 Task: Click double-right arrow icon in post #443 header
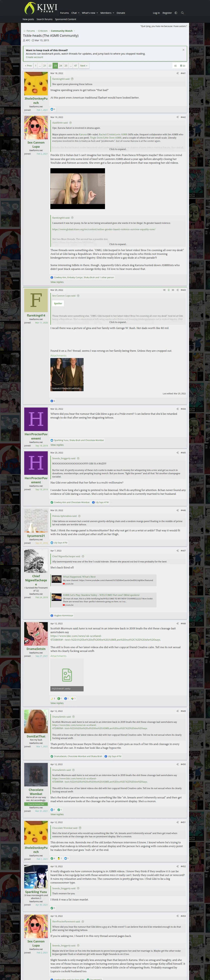pyautogui.click(x=173, y=290)
